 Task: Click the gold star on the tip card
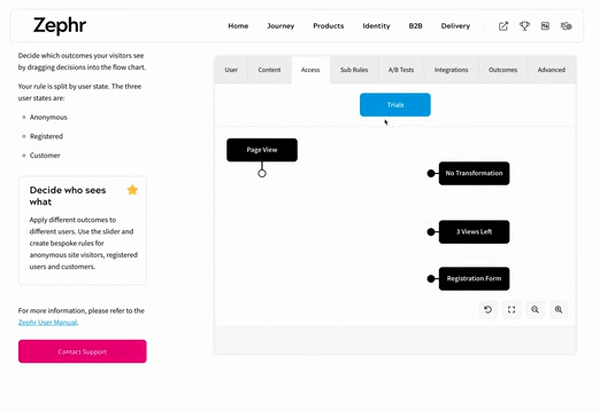point(132,190)
